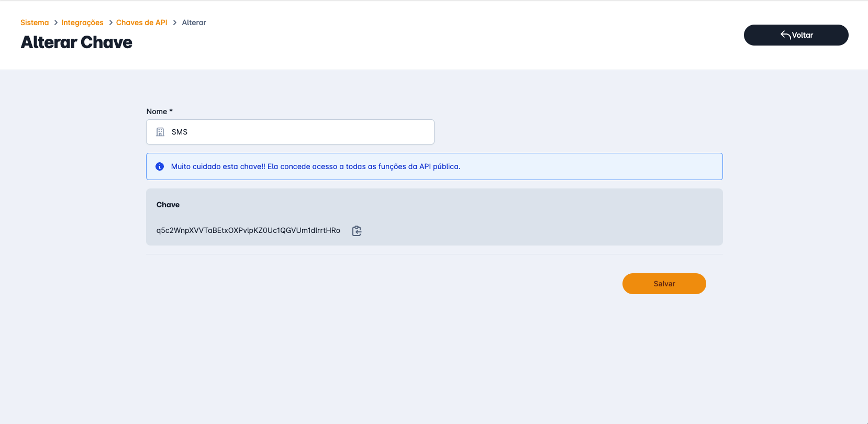Click the Nome field label
Screen dimensions: 868x424
pyautogui.click(x=157, y=111)
